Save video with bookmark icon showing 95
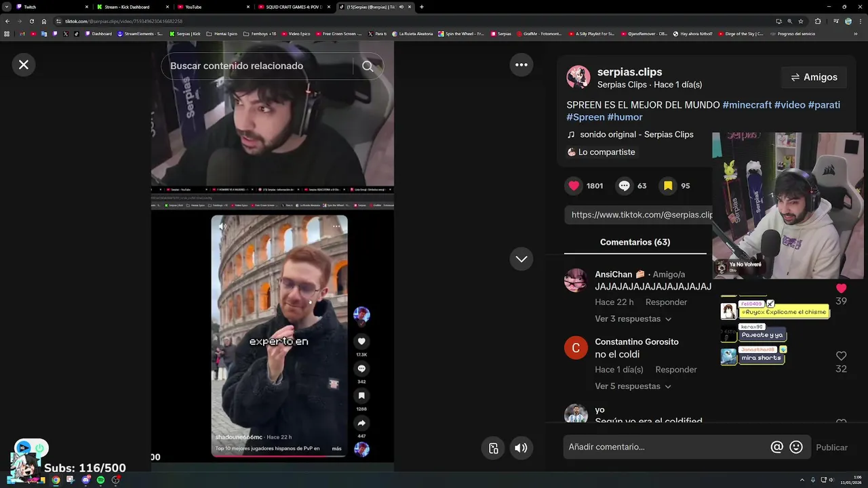This screenshot has height=488, width=868. 668,186
